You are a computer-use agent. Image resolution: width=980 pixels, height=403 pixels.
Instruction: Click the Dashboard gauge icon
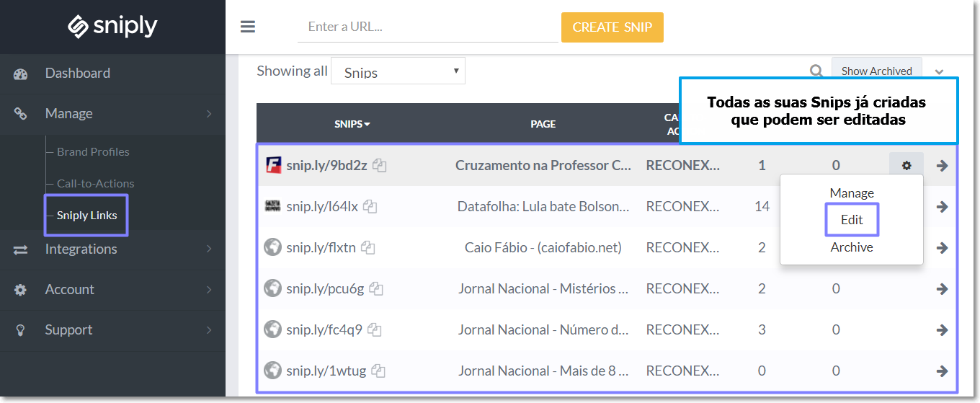tap(20, 74)
